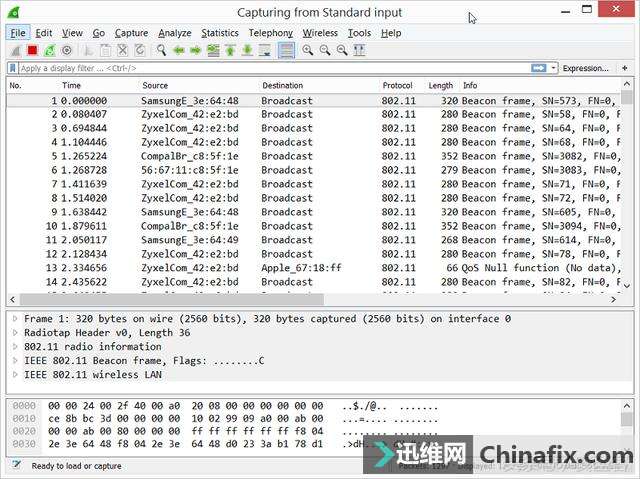The image size is (640, 479).
Task: Open capture options gear icon
Action: click(x=67, y=50)
